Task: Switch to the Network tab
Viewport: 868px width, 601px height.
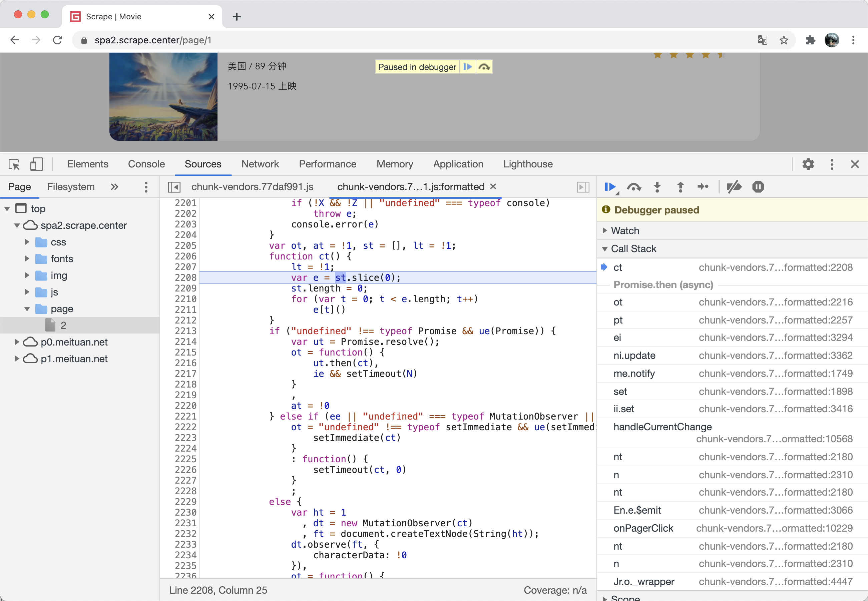Action: [260, 164]
